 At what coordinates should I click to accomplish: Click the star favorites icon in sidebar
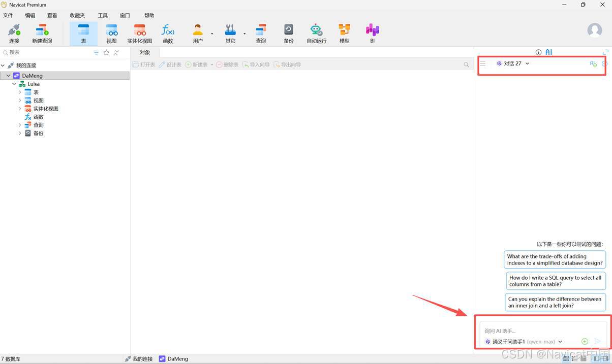click(x=106, y=52)
